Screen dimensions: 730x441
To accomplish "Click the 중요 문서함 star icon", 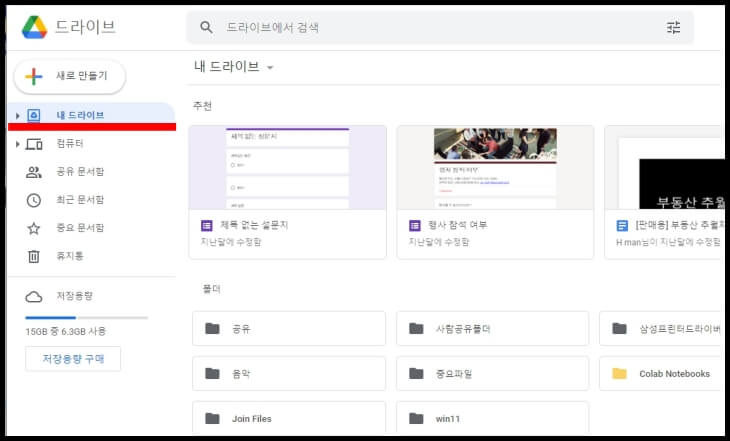I will tap(34, 228).
